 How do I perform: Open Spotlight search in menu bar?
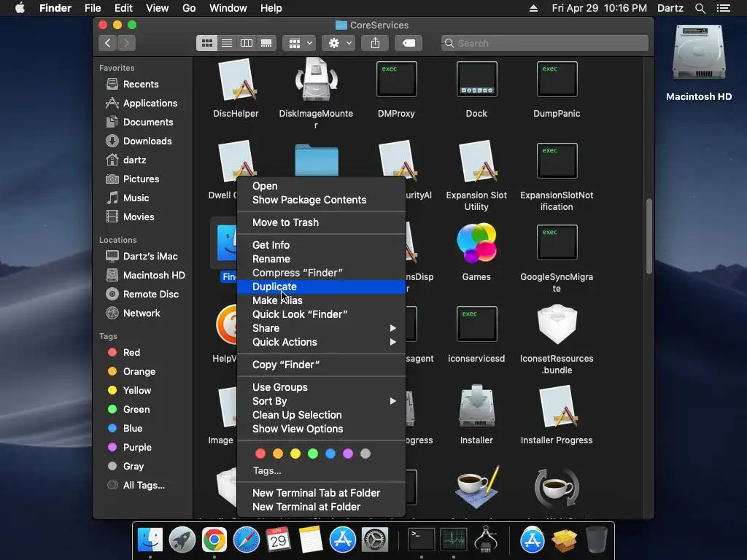coord(700,8)
